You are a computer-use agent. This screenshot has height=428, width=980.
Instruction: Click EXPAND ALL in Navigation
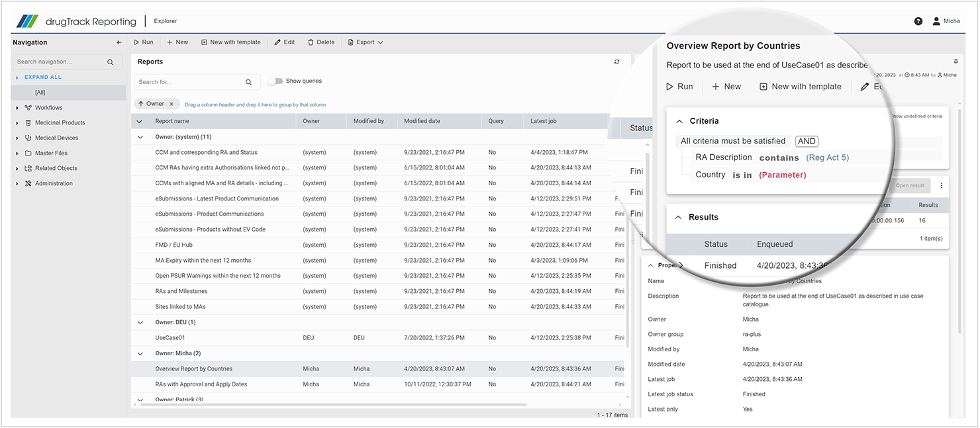[43, 77]
